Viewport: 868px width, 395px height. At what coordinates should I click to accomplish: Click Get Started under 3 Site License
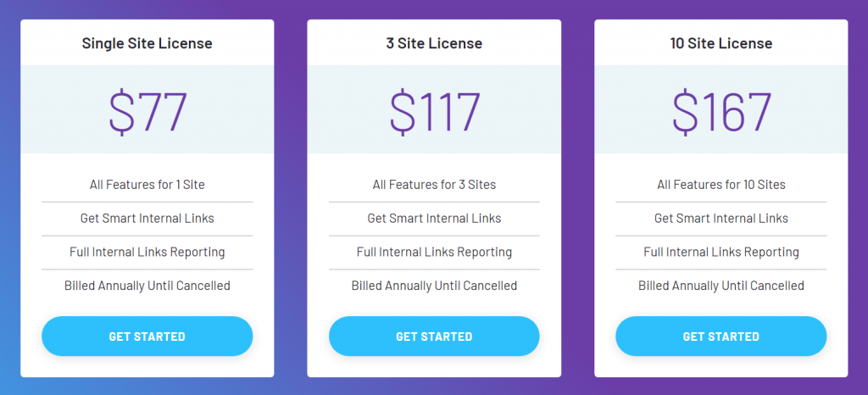[x=434, y=337]
